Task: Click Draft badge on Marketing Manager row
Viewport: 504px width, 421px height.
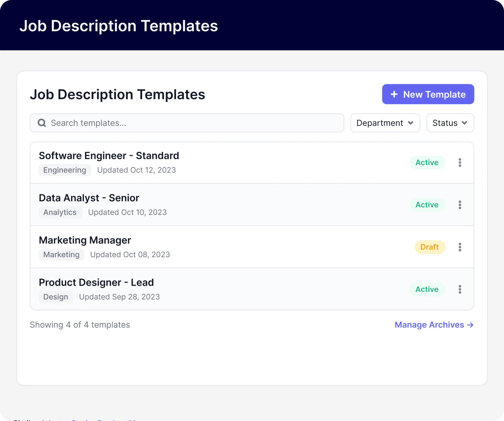Action: pyautogui.click(x=430, y=247)
